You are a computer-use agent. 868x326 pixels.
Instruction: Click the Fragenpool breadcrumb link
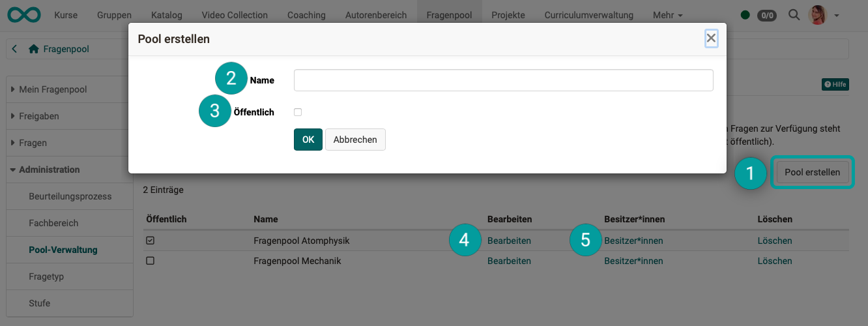66,49
